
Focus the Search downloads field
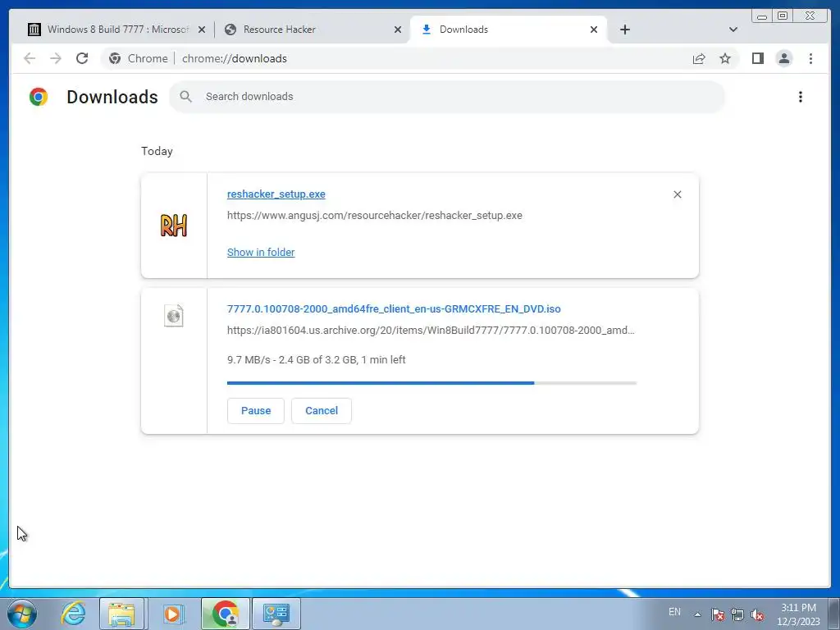click(447, 97)
